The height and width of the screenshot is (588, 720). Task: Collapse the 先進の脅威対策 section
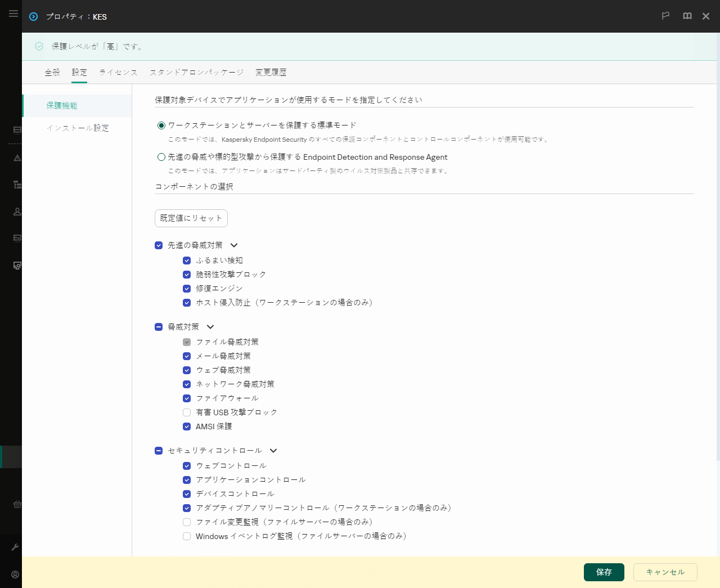234,245
